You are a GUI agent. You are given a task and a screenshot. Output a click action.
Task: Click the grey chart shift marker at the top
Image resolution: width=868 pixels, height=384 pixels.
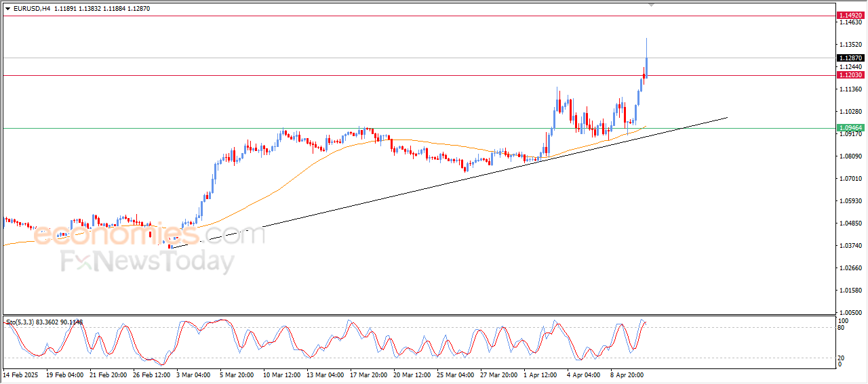coord(652,5)
